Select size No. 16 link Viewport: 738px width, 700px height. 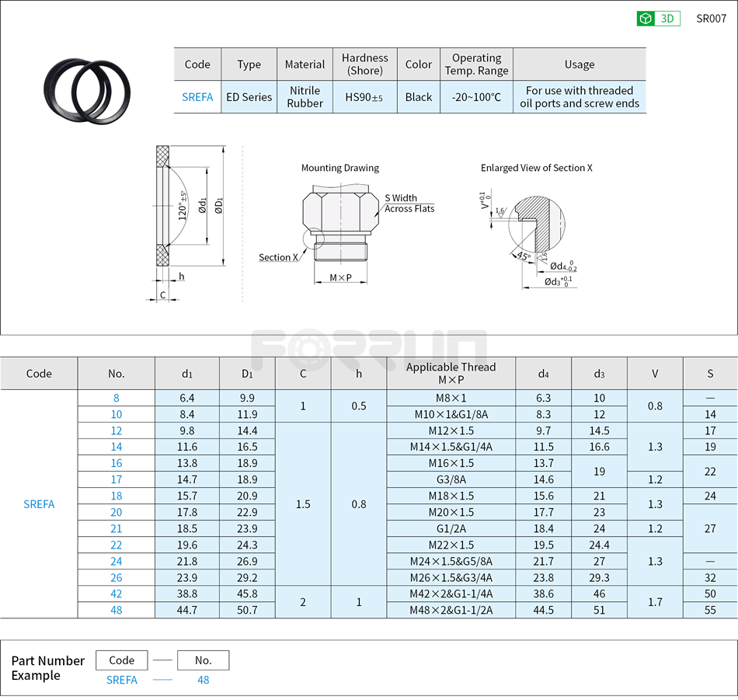[117, 463]
